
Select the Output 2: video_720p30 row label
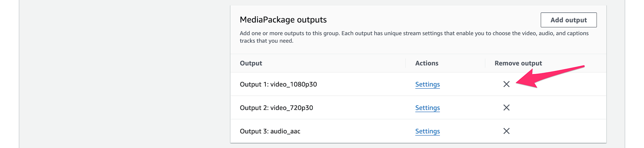[276, 108]
